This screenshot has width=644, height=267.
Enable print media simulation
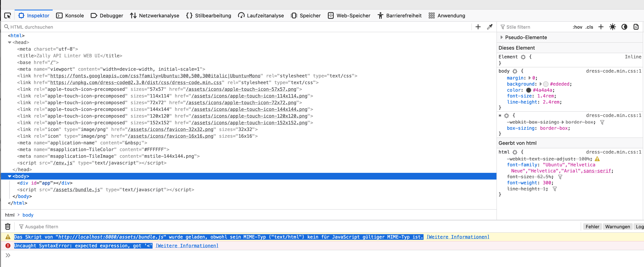point(636,27)
